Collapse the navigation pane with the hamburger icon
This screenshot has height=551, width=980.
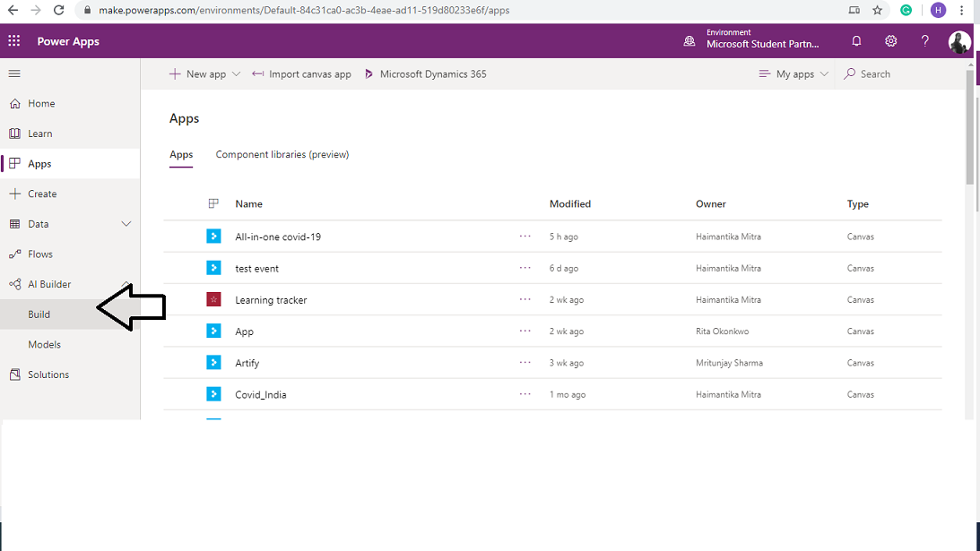[x=13, y=73]
